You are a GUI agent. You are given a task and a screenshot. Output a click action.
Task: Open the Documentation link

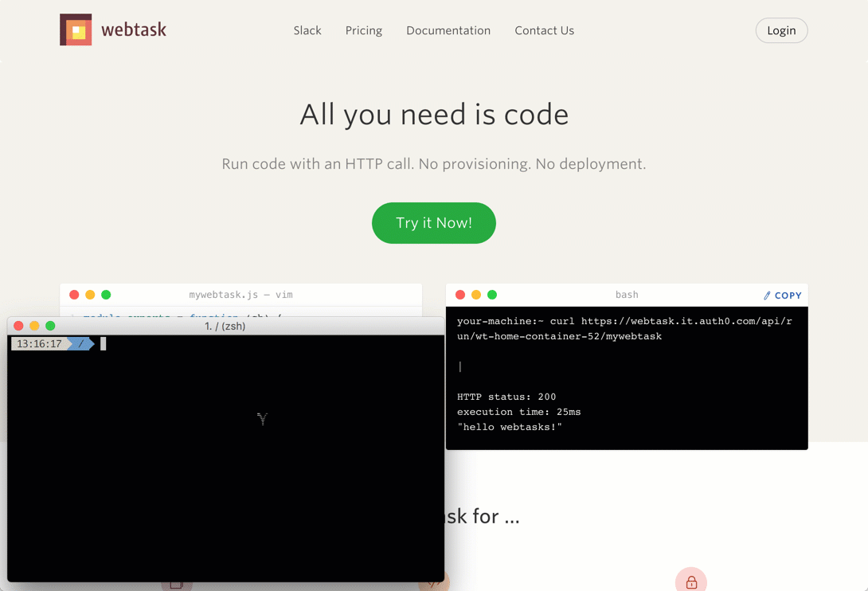(x=448, y=30)
